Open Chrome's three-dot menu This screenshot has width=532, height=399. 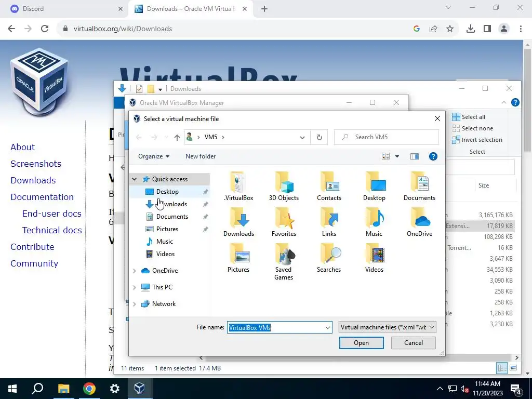pos(521,29)
